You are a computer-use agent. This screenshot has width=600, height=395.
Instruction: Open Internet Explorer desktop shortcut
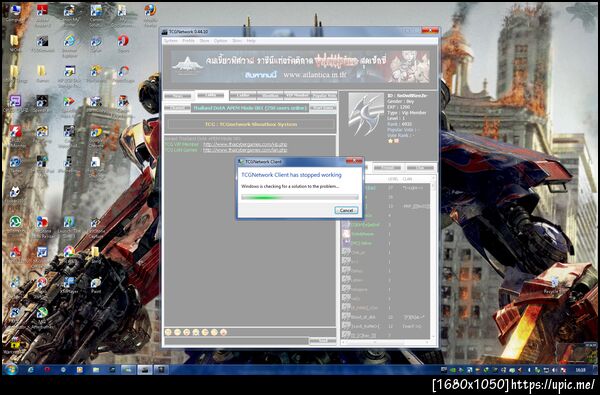pyautogui.click(x=69, y=45)
